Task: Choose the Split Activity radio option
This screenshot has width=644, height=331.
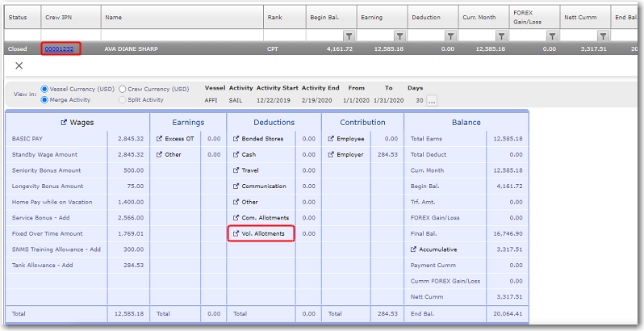Action: 123,99
